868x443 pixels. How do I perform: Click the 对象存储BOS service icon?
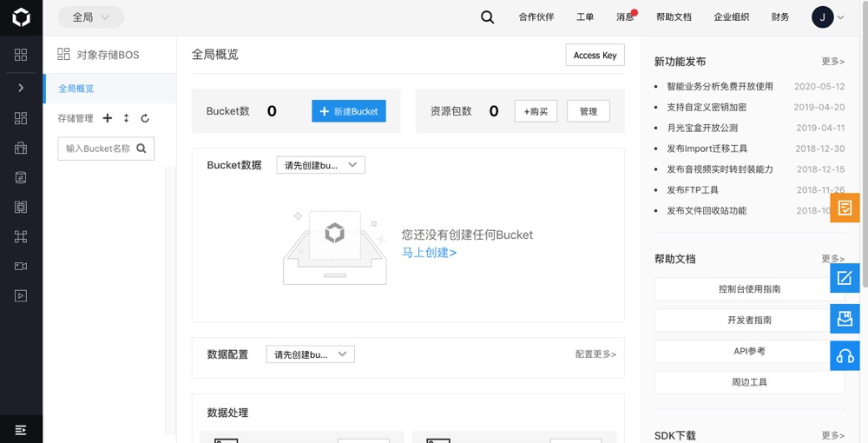tap(63, 54)
